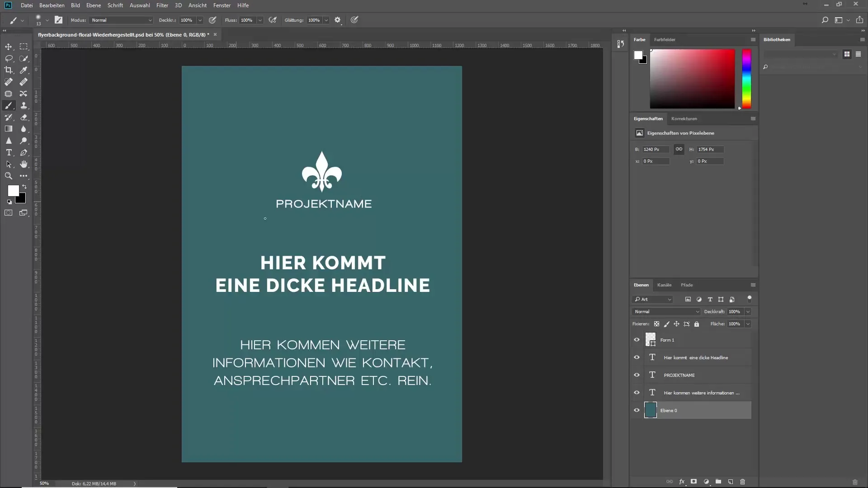This screenshot has height=488, width=868.
Task: Select the Horizontal Type tool
Action: (9, 152)
